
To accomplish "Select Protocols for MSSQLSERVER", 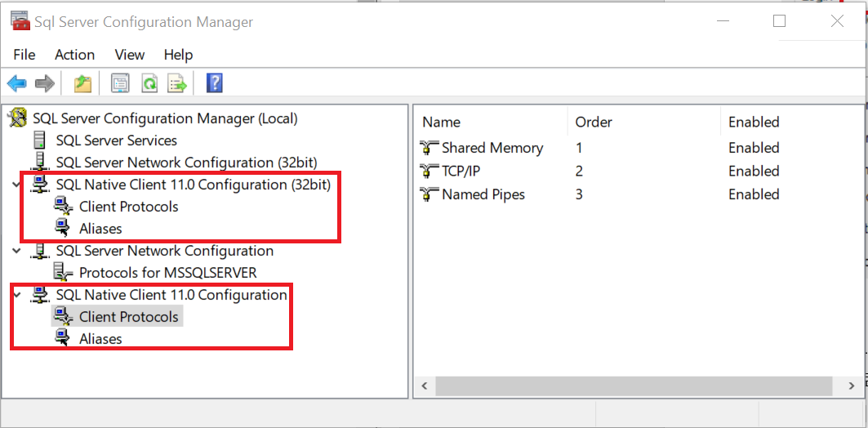I will 167,273.
